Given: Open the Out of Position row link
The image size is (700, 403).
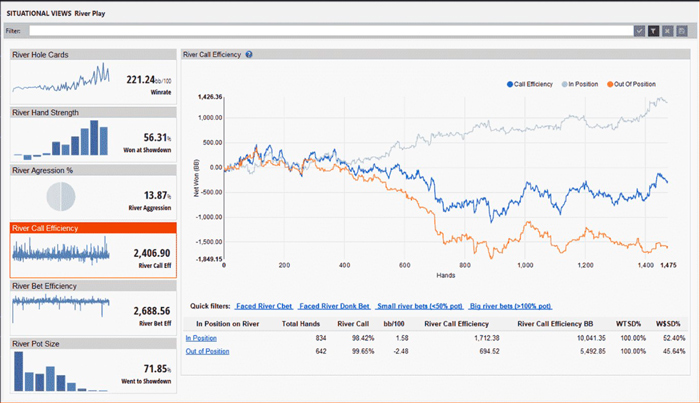Looking at the screenshot, I should tap(207, 351).
